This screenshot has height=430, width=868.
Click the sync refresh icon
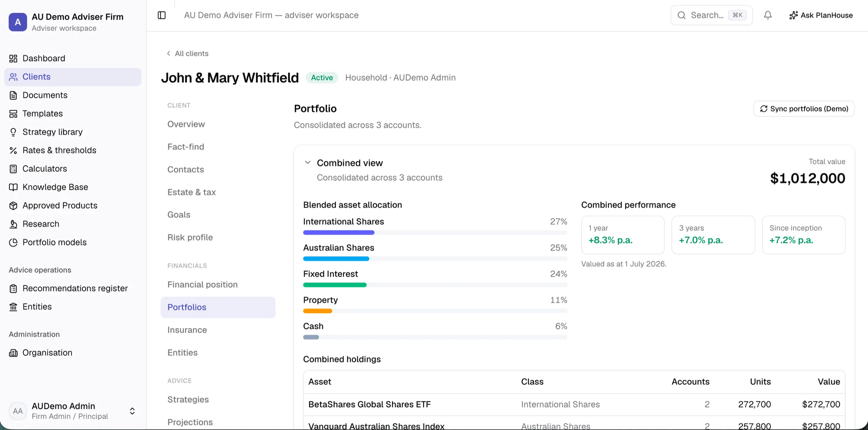click(x=764, y=109)
